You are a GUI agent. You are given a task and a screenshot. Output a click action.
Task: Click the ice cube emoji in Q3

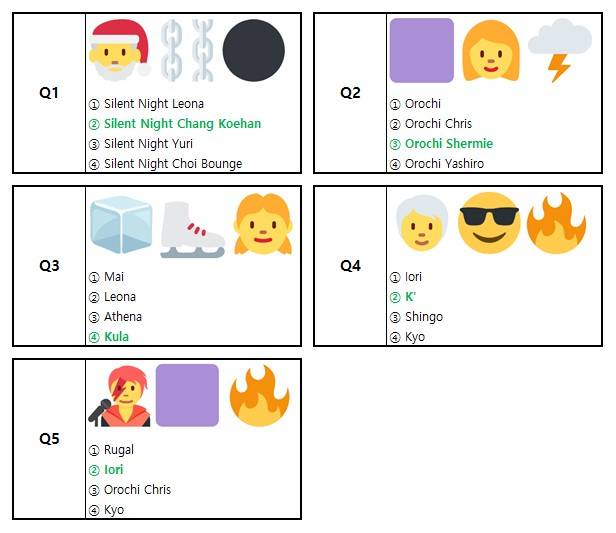[120, 224]
